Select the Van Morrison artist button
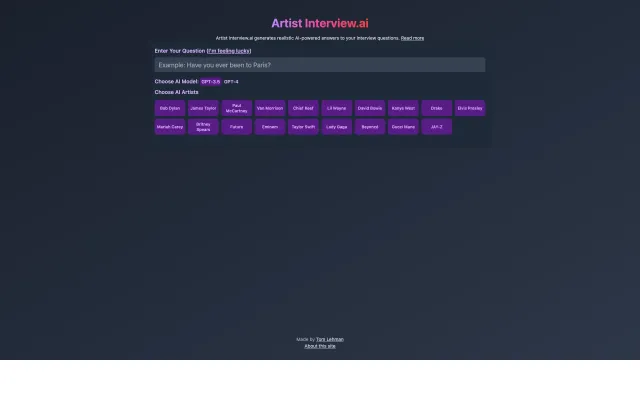 coord(270,108)
